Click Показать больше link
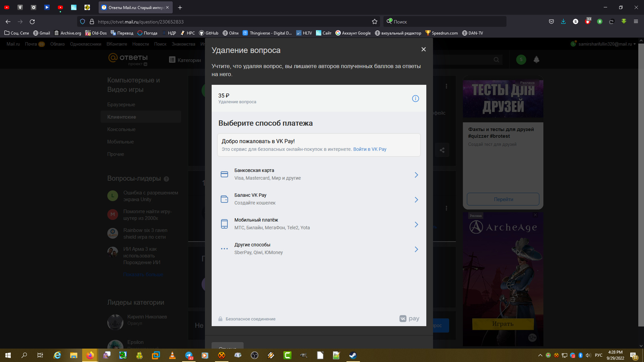The image size is (644, 362). [x=143, y=275]
